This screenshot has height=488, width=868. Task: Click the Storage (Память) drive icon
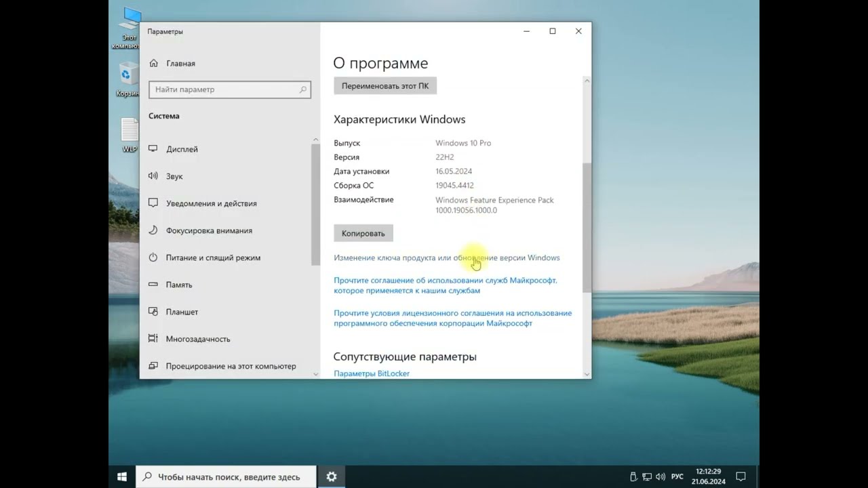pyautogui.click(x=153, y=284)
